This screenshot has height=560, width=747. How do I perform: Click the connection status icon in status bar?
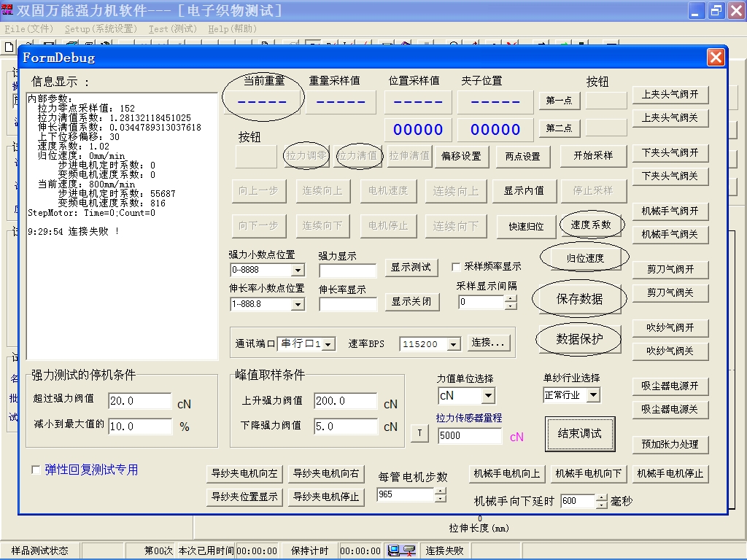pyautogui.click(x=401, y=551)
